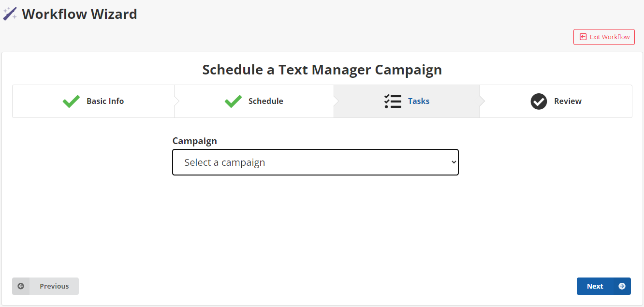
Task: Jump to the Review step
Action: point(568,101)
